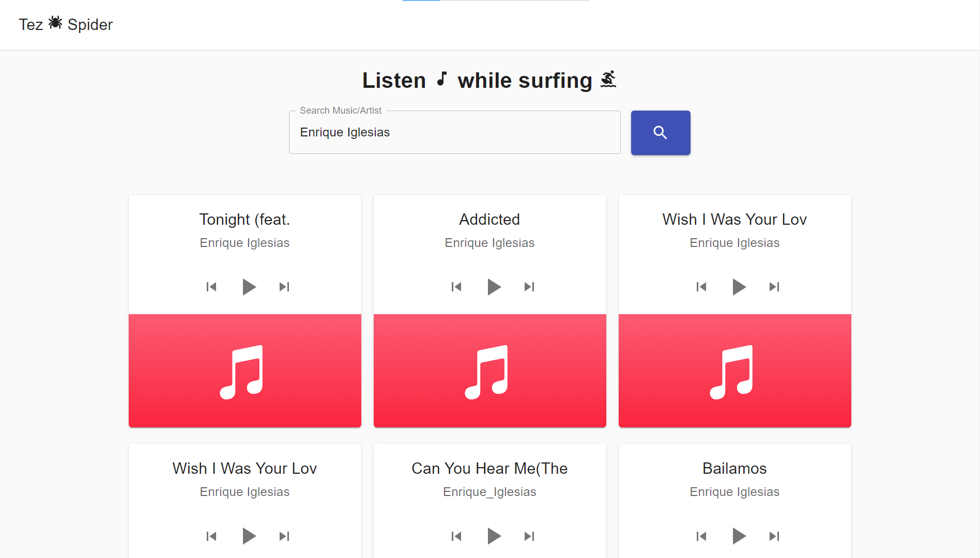Viewport: 980px width, 558px height.
Task: Skip to previous on Addicted card
Action: tap(456, 287)
